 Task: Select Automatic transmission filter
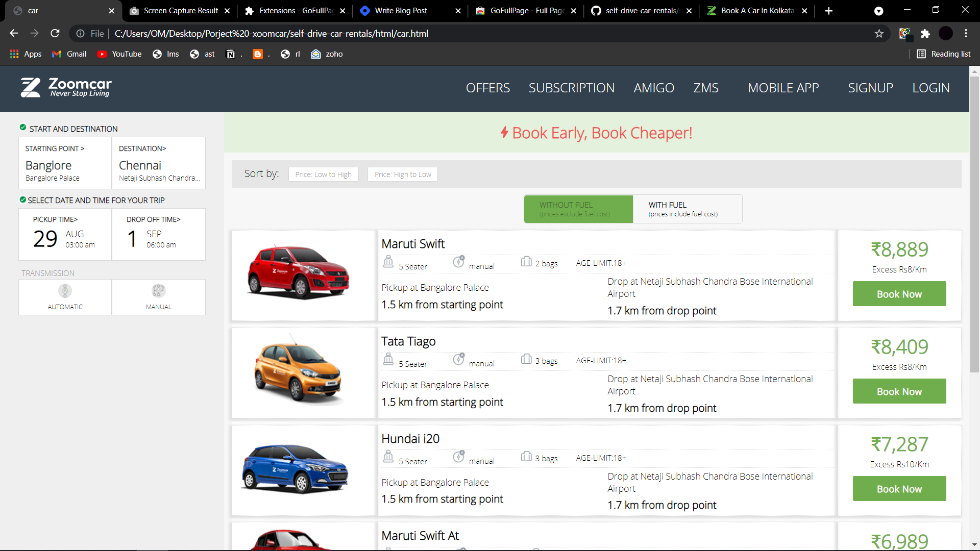pos(65,297)
